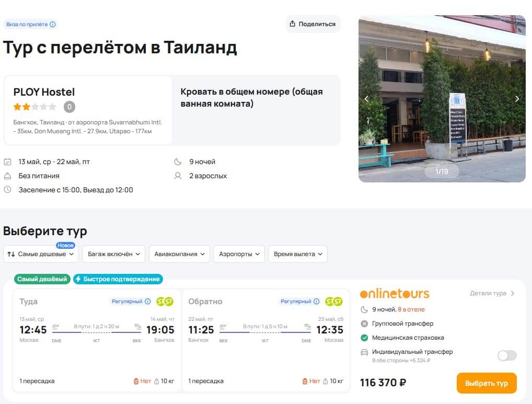
Task: Click the carry-on baggage Нет icon in Туда card
Action: click(x=136, y=382)
